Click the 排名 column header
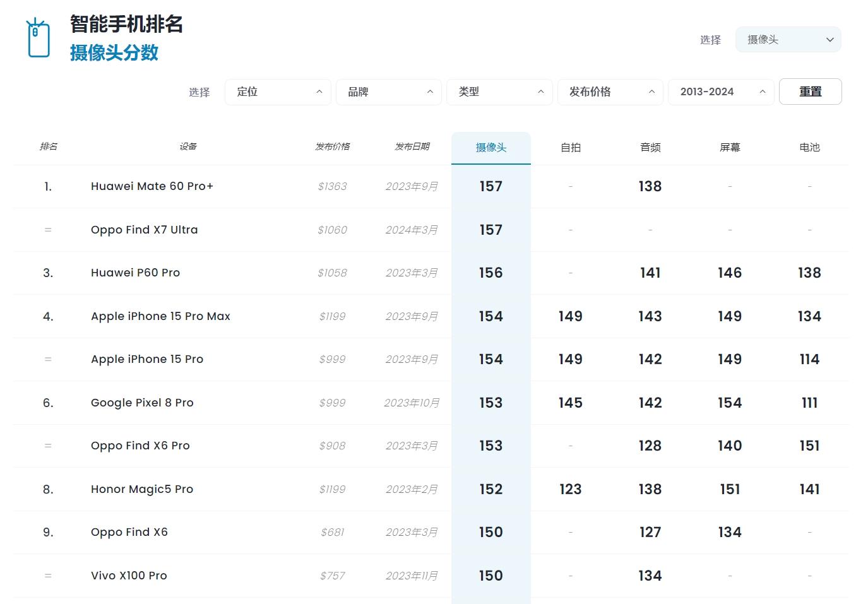The height and width of the screenshot is (604, 868). coord(49,146)
